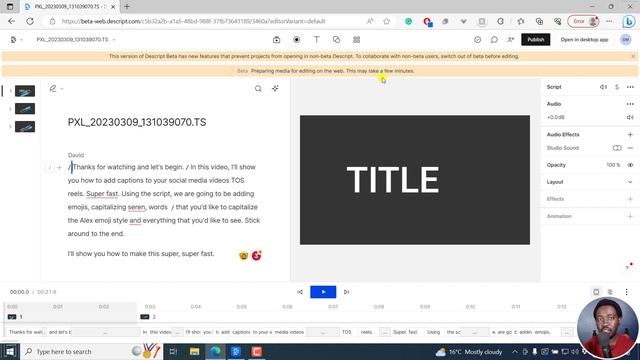Click Open in desktop app button

tap(584, 40)
